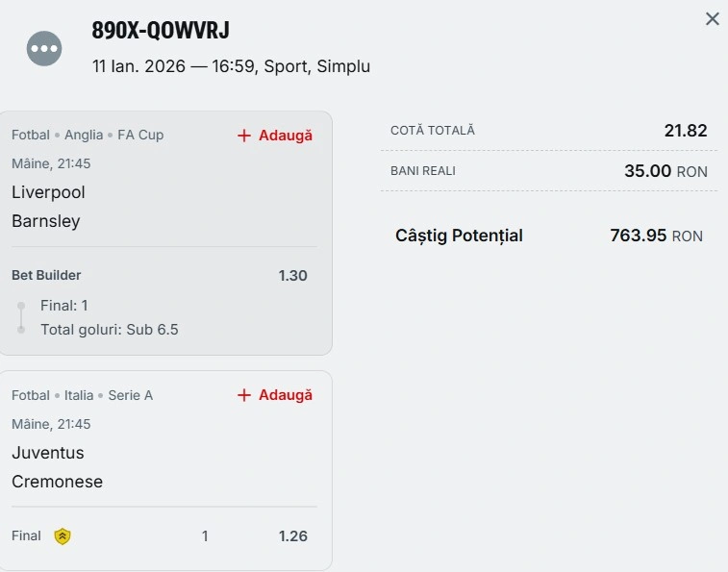728x572 pixels.
Task: Click the 1.30 Bet Builder odds
Action: 292,276
